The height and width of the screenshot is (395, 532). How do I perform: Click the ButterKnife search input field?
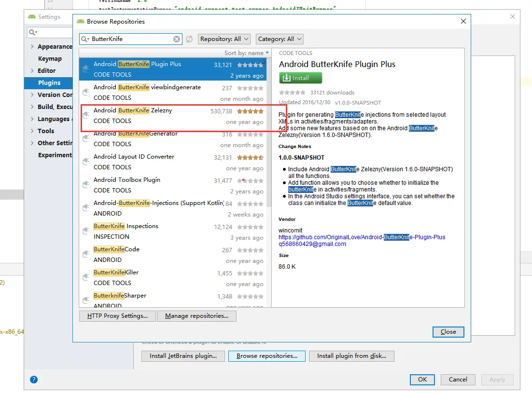131,39
